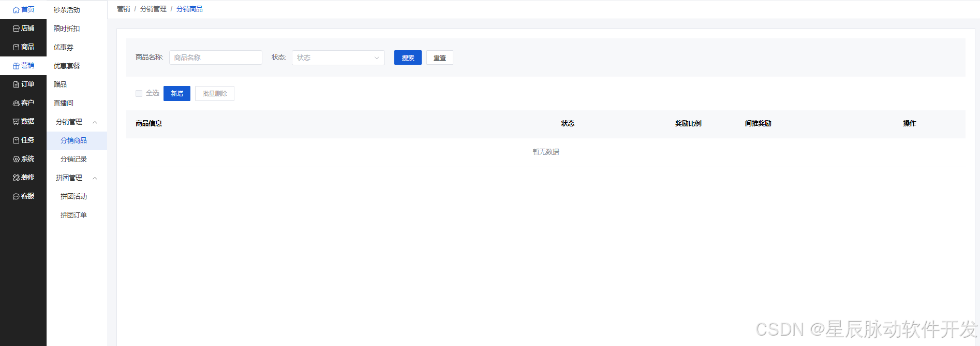Click the 间推奖励 column header
The width and height of the screenshot is (980, 346).
(758, 123)
